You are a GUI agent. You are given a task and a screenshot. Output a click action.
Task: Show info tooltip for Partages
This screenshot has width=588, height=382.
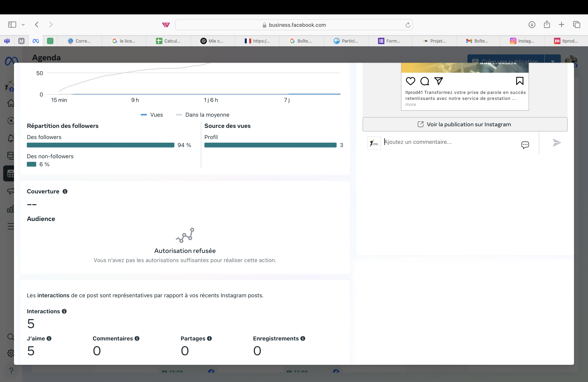tap(210, 339)
